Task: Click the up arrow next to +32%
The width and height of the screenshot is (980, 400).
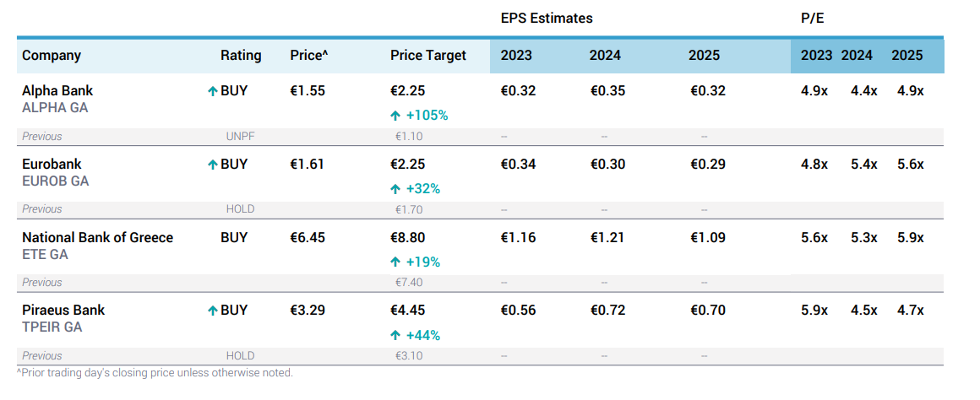Action: click(395, 189)
